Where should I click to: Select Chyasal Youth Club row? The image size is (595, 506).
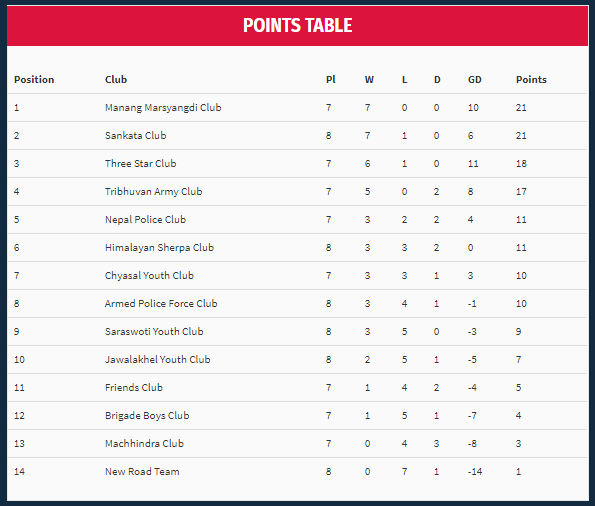[297, 276]
